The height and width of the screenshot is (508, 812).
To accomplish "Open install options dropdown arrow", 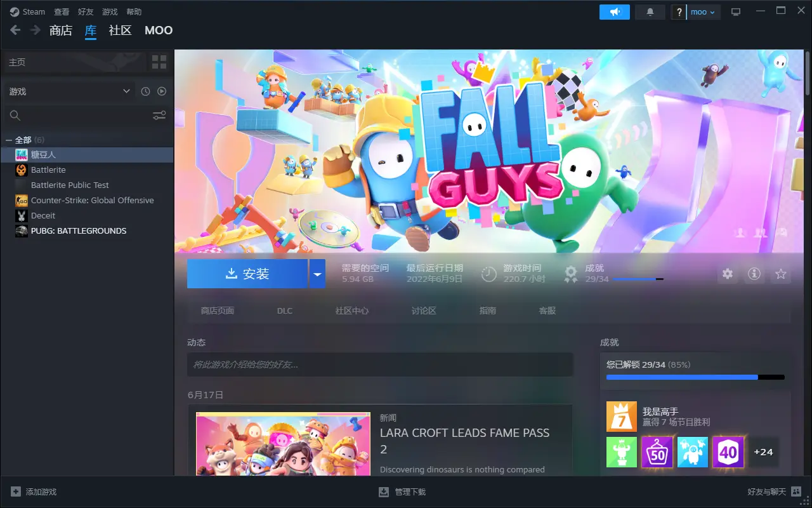I will (x=317, y=274).
